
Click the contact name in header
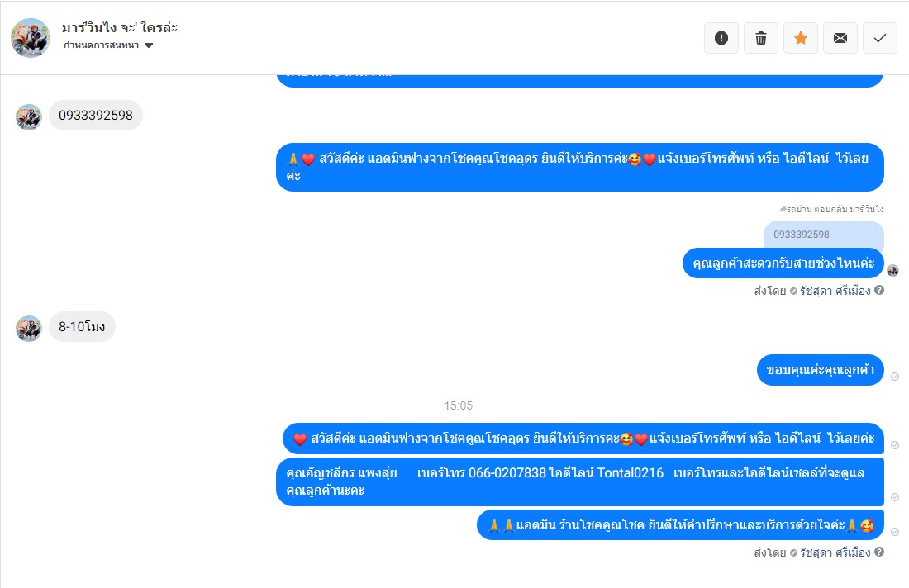click(120, 27)
